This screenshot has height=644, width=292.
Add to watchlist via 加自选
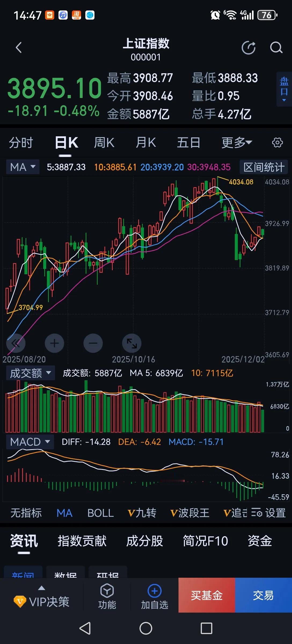point(155,596)
